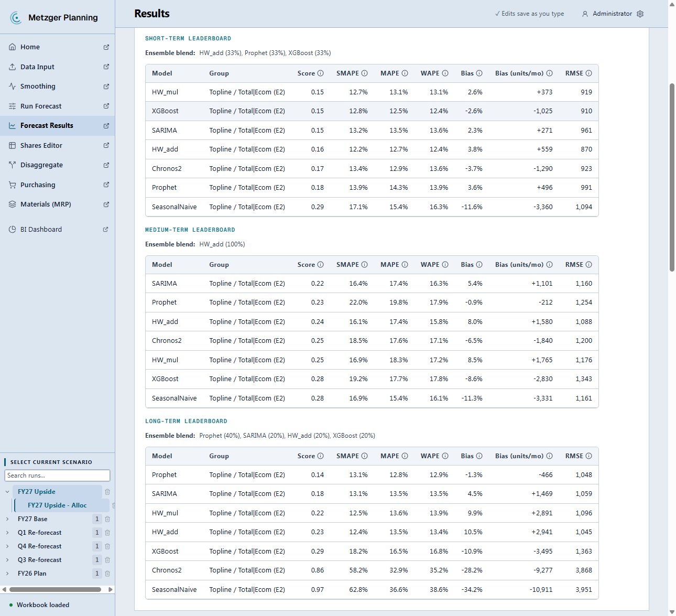
Task: Click the FY27 Base count badge
Action: click(x=97, y=519)
